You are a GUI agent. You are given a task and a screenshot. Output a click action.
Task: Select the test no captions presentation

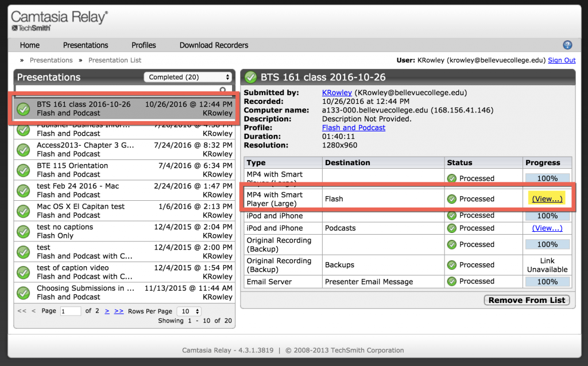point(124,231)
